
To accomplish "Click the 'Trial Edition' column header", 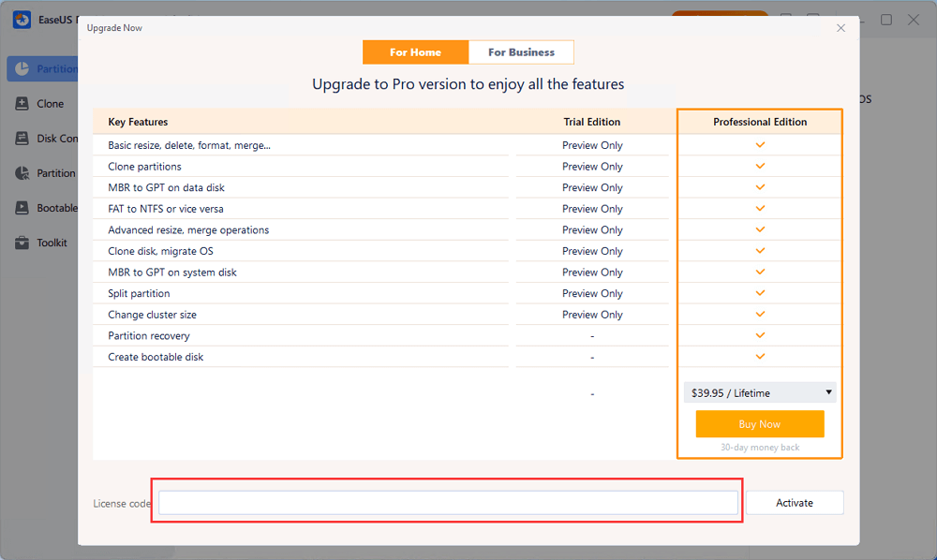I will click(x=591, y=122).
